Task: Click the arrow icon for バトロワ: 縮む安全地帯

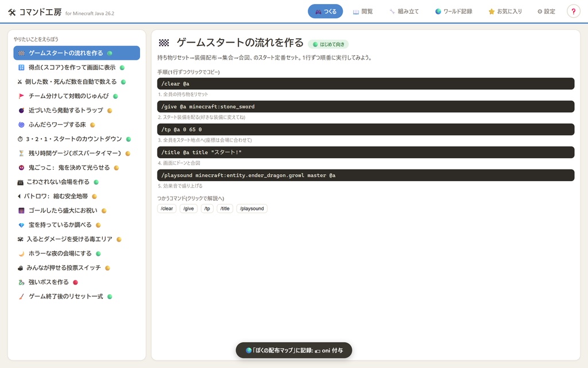Action: click(19, 197)
